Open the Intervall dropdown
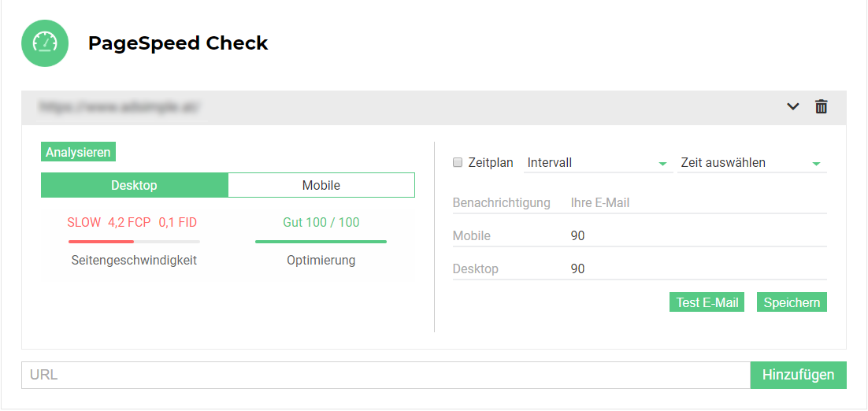Image resolution: width=868 pixels, height=411 pixels. click(597, 163)
